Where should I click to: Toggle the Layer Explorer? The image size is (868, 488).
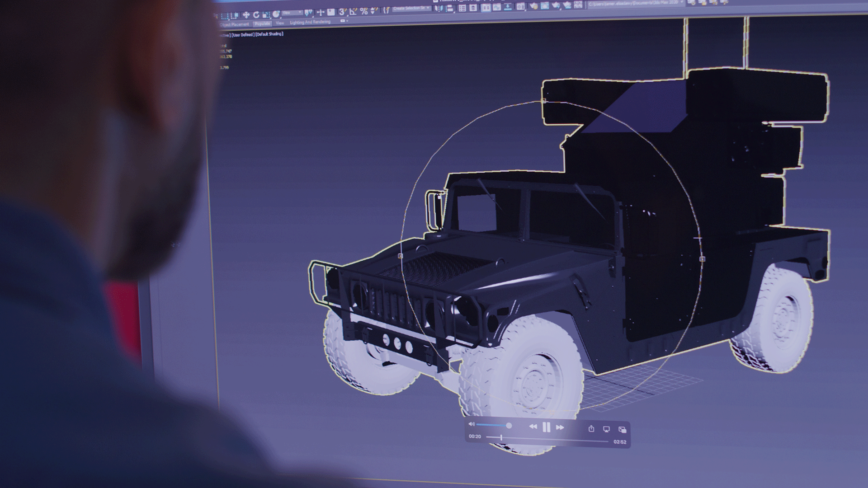tap(473, 8)
